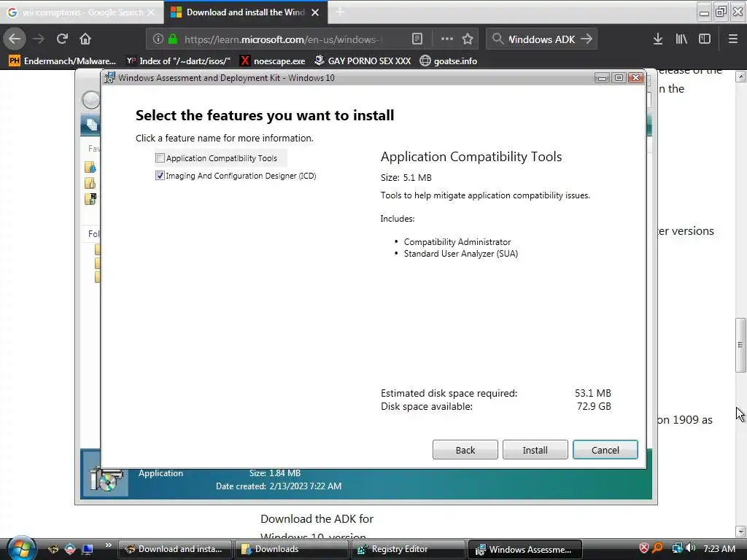This screenshot has height=560, width=747.
Task: Click the Windows Start orb
Action: [x=21, y=548]
